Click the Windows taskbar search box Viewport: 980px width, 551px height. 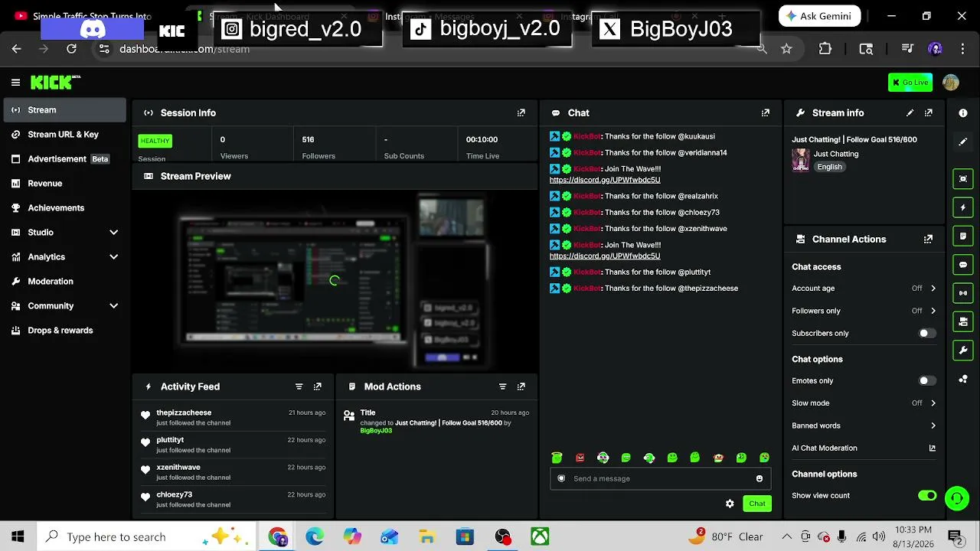pos(146,536)
